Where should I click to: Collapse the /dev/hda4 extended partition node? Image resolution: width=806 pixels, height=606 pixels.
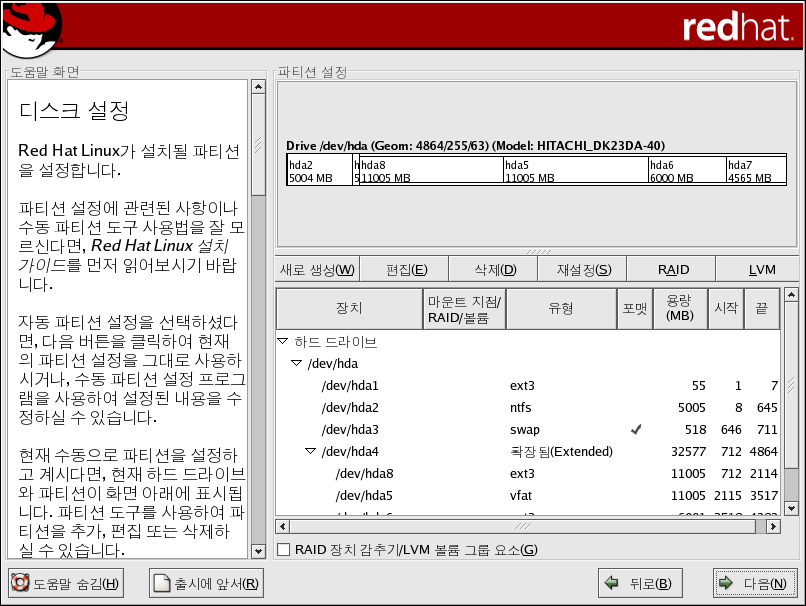pos(311,452)
